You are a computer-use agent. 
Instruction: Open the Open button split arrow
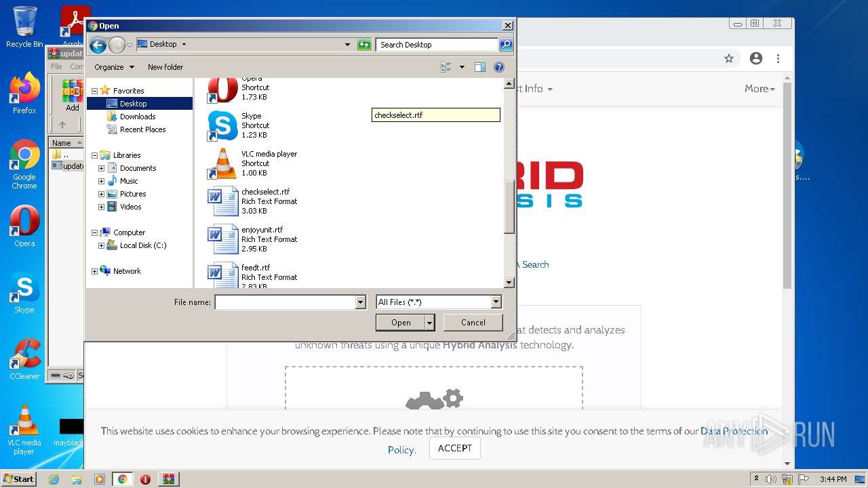pos(429,323)
